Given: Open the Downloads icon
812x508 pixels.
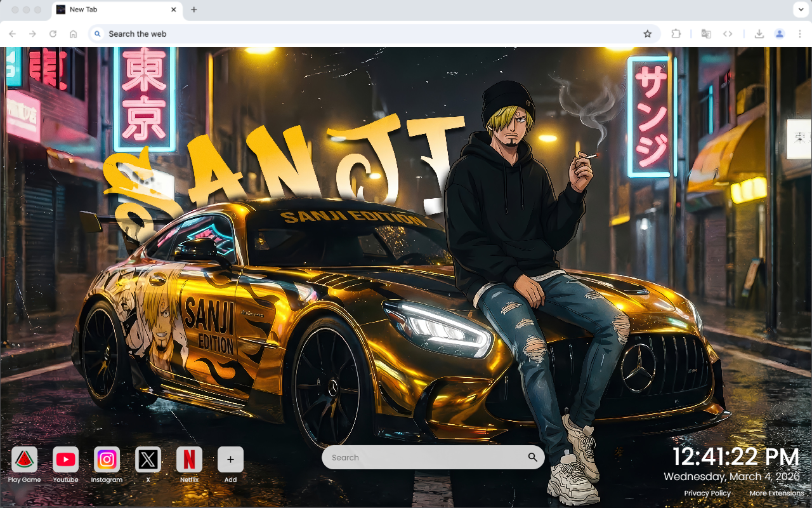Looking at the screenshot, I should click(759, 34).
